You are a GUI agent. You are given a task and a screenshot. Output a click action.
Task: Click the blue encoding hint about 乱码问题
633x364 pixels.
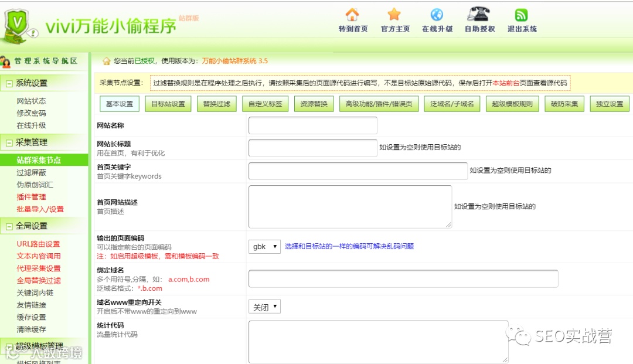349,247
